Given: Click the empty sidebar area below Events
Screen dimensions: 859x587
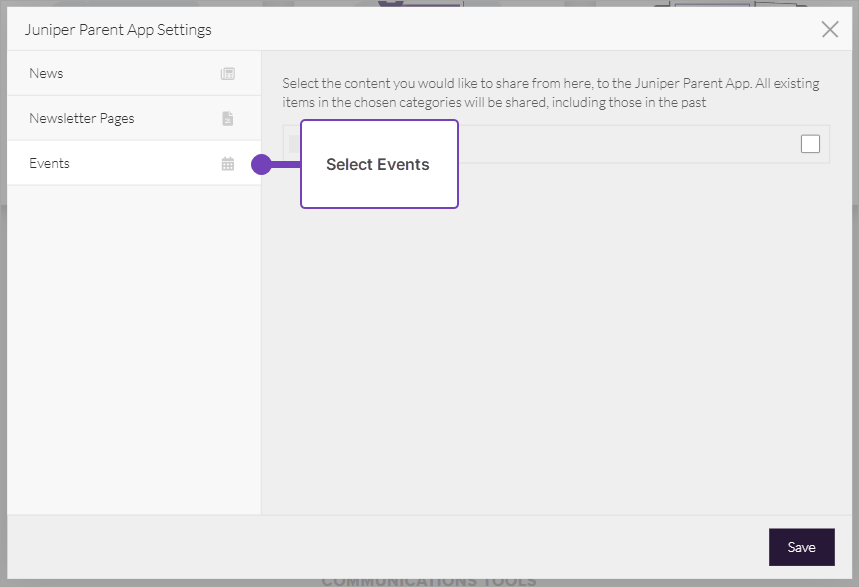Looking at the screenshot, I should click(134, 350).
